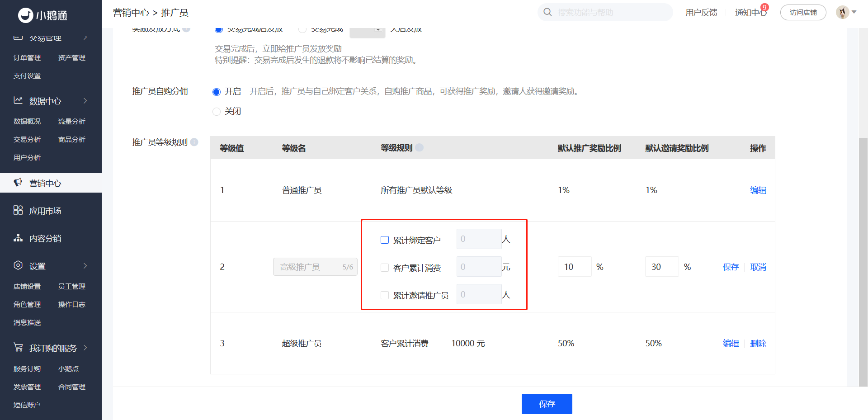Open 订单管理 in the sidebar
868x420 pixels.
(27, 57)
